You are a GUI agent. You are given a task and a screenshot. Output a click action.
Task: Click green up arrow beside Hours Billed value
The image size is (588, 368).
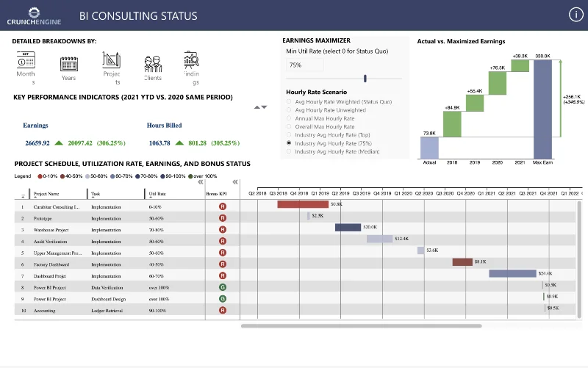tap(179, 142)
